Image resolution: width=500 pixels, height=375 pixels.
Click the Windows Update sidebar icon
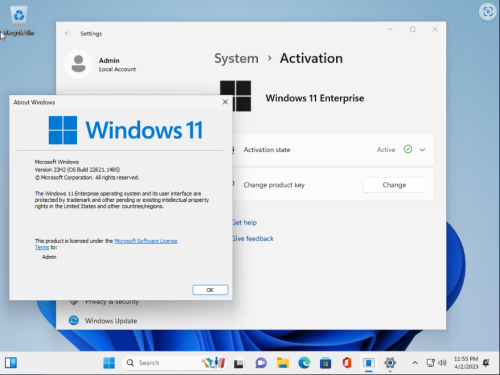tap(74, 320)
